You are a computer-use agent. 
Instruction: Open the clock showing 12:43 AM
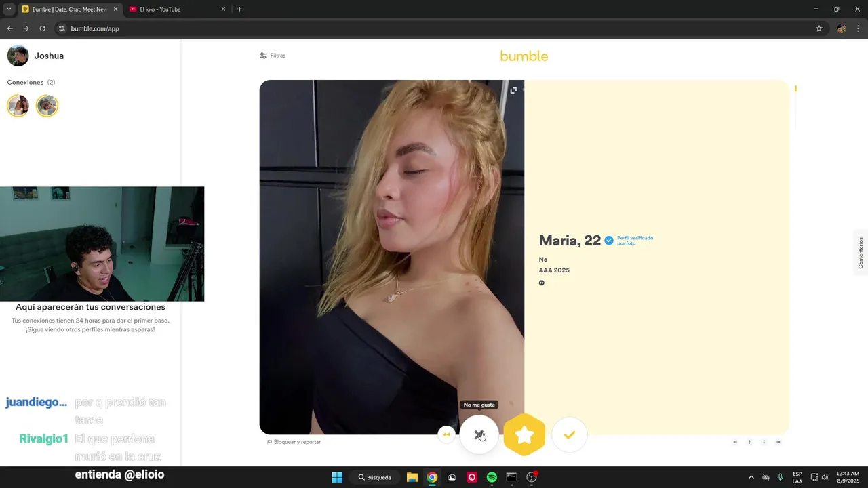click(848, 477)
